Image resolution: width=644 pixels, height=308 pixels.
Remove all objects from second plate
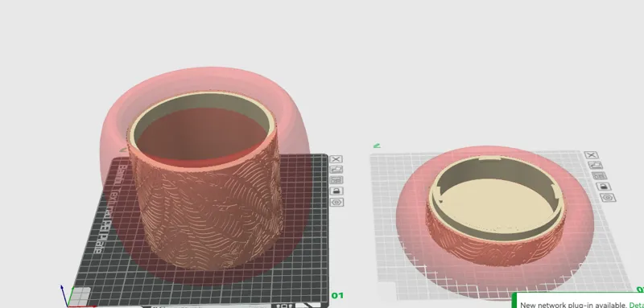[x=591, y=155]
